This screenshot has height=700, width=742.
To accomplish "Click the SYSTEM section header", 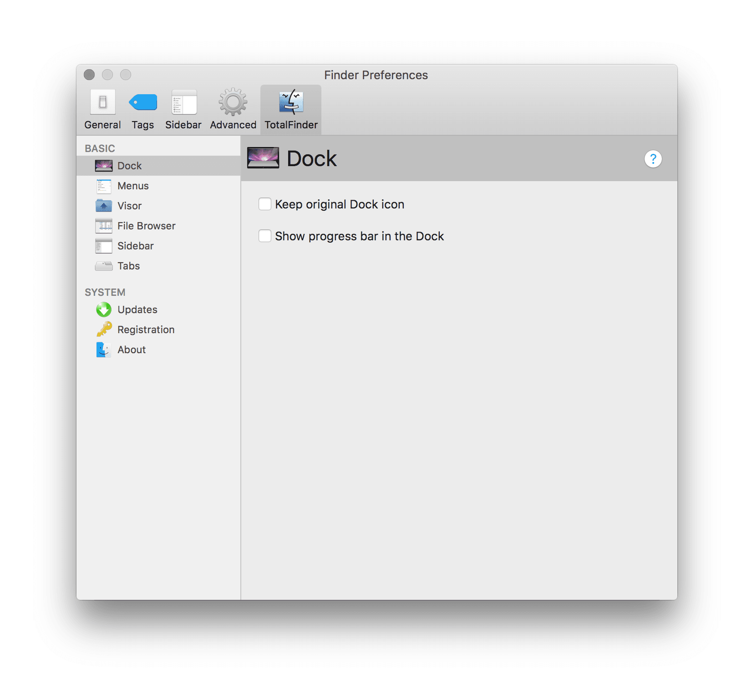I will 105,292.
